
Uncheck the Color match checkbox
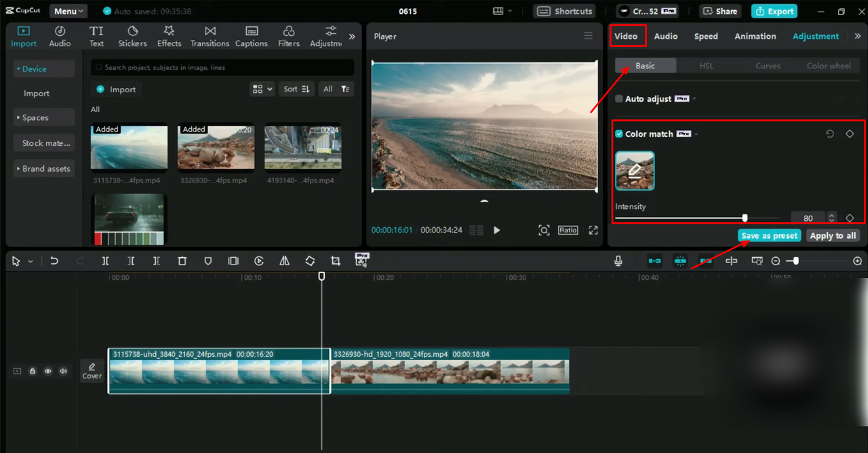click(x=619, y=134)
